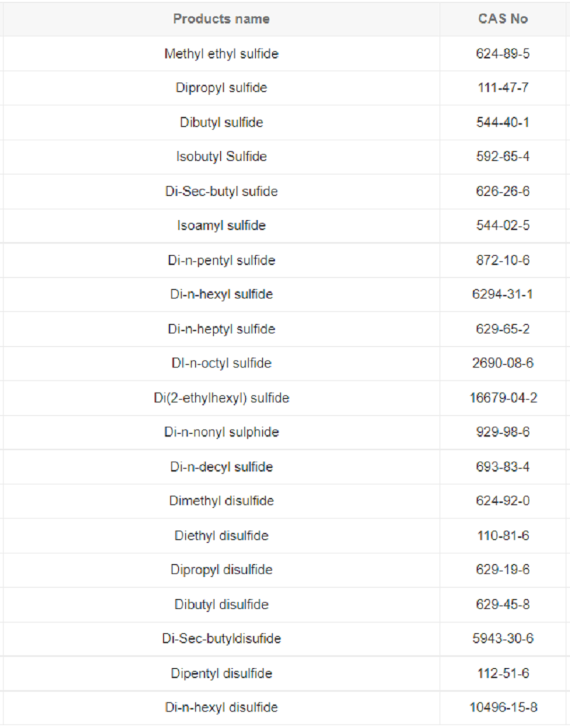Click the DI-n-octyl sulfide cell
The width and height of the screenshot is (570, 728).
click(x=221, y=363)
